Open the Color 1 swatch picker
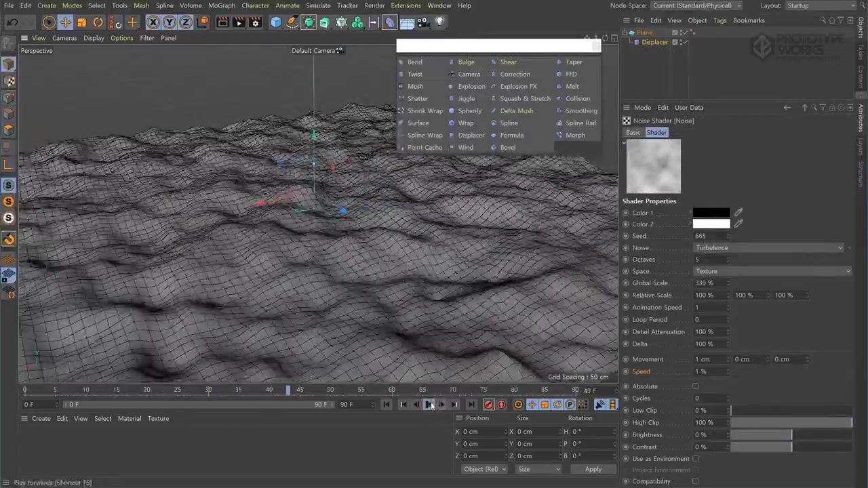 711,213
